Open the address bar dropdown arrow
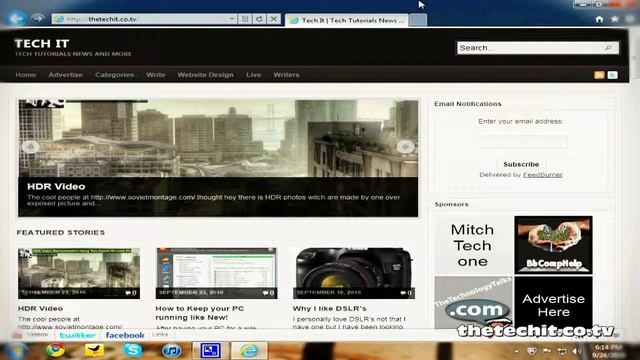Screen dimensions: 640x360 [x=231, y=19]
